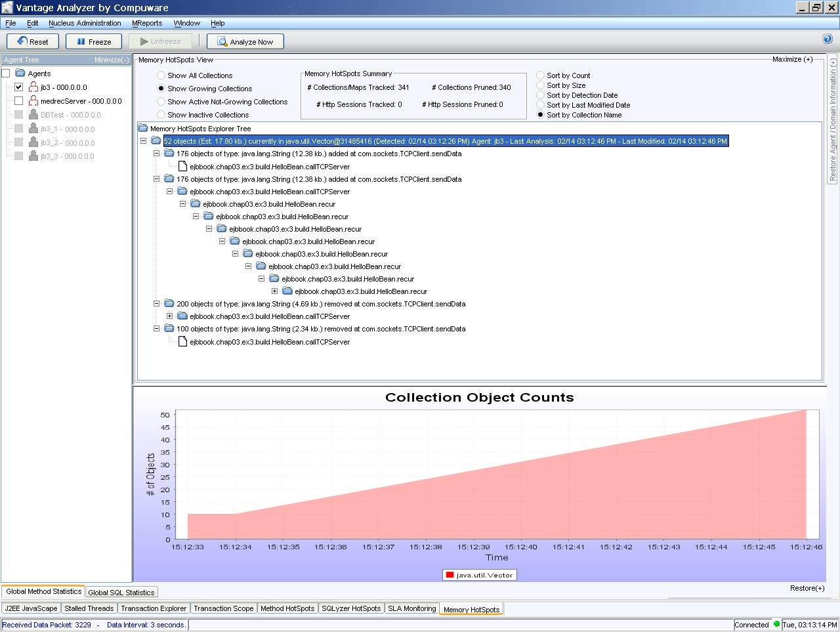
Task: Select the Sort by Size radio button
Action: click(540, 85)
